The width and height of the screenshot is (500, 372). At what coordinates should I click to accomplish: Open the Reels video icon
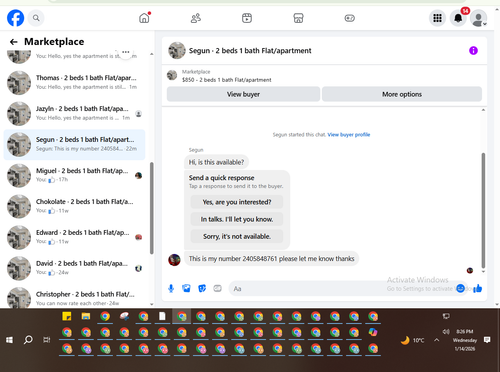click(x=247, y=18)
